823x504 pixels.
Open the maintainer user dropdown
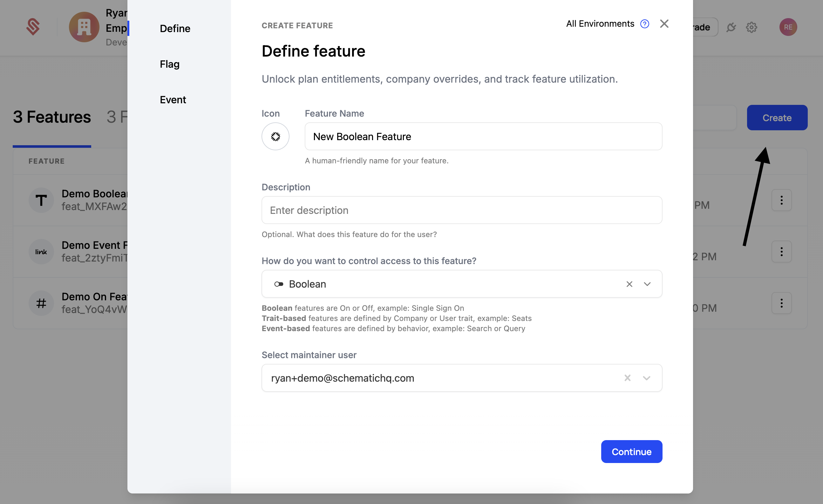point(646,378)
